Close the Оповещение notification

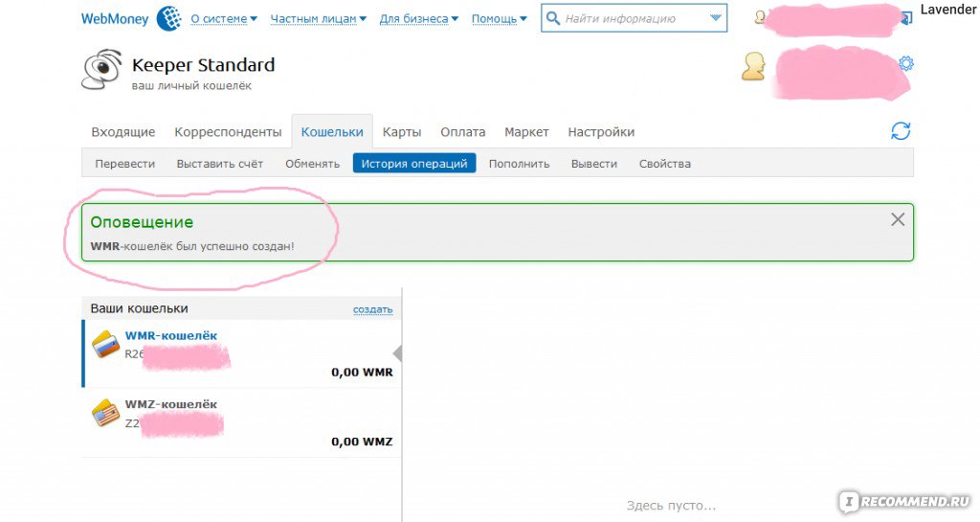point(898,219)
